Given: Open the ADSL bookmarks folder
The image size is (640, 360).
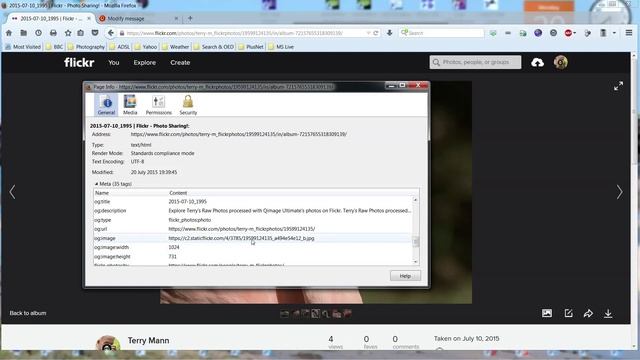Looking at the screenshot, I should 120,47.
